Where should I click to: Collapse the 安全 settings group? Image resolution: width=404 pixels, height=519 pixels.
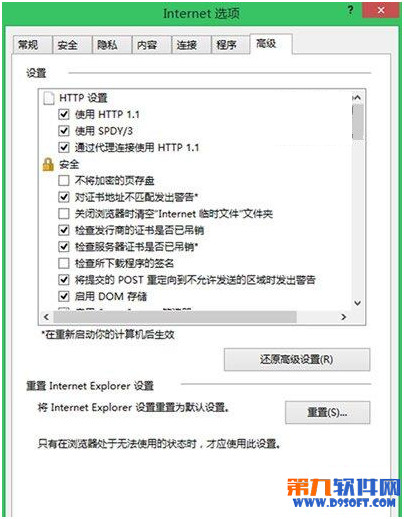pyautogui.click(x=69, y=164)
